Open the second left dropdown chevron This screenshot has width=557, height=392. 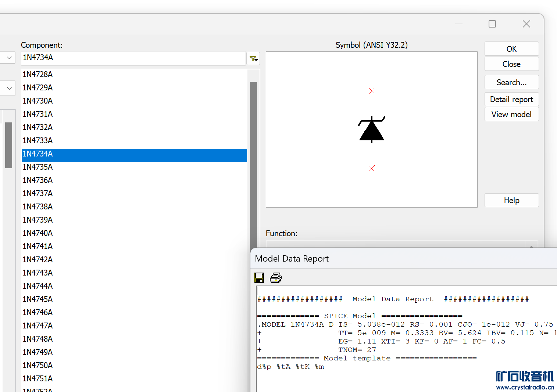tap(9, 88)
